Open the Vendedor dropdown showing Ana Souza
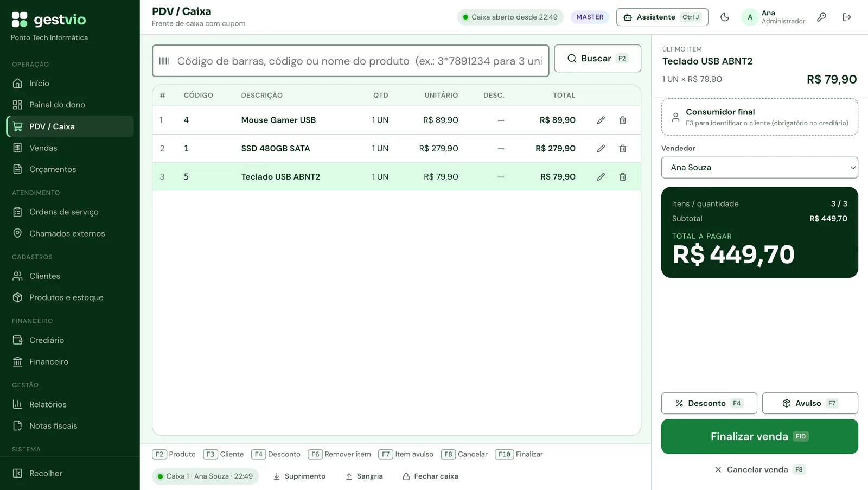 pos(759,168)
